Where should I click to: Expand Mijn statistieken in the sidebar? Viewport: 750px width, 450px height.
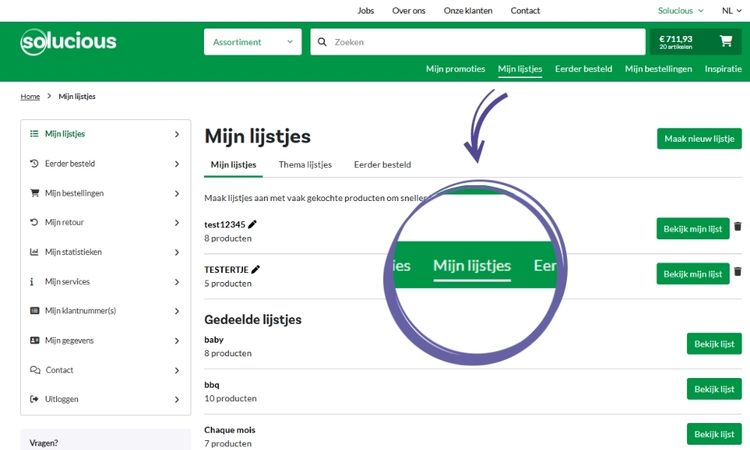pos(105,252)
